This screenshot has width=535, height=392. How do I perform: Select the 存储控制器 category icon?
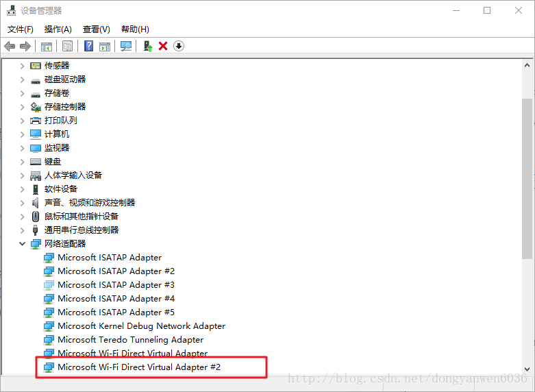click(36, 107)
